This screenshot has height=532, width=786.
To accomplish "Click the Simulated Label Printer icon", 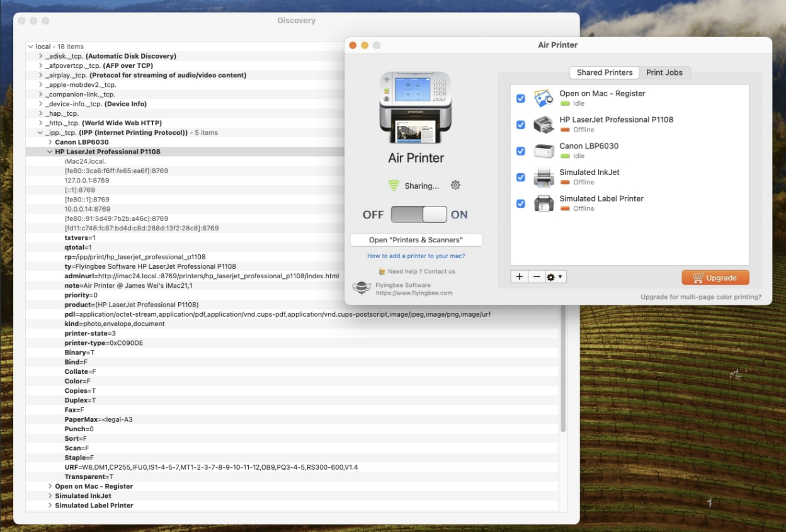I will pyautogui.click(x=544, y=203).
